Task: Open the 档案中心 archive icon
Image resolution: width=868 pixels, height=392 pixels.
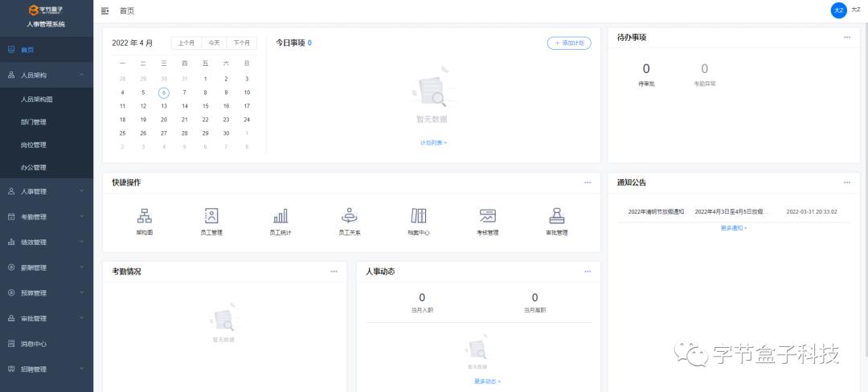Action: pyautogui.click(x=418, y=215)
